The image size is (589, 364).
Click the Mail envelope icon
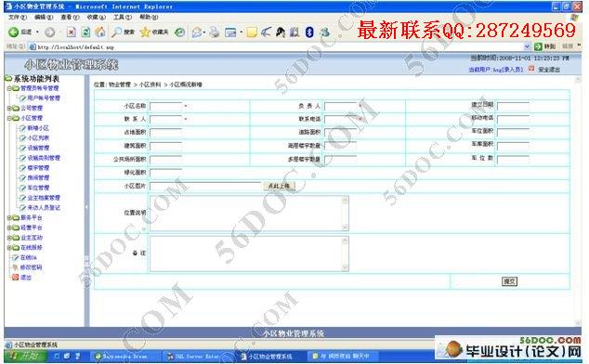196,32
